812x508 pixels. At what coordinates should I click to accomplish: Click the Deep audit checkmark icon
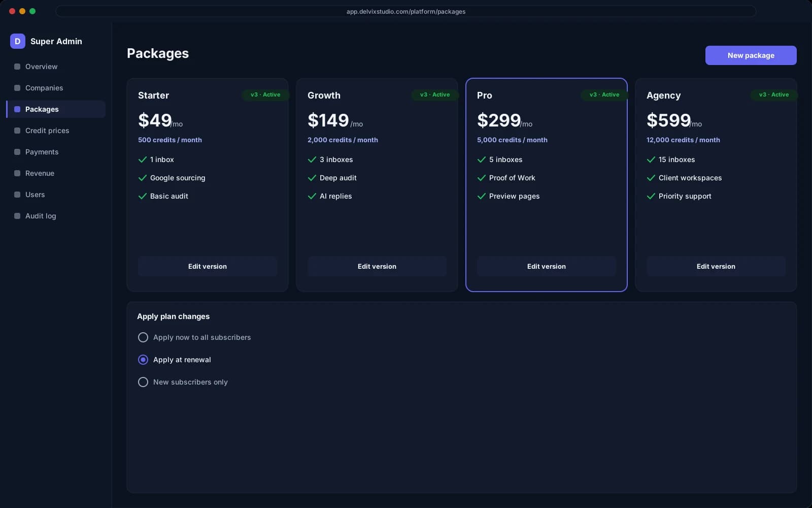(312, 178)
